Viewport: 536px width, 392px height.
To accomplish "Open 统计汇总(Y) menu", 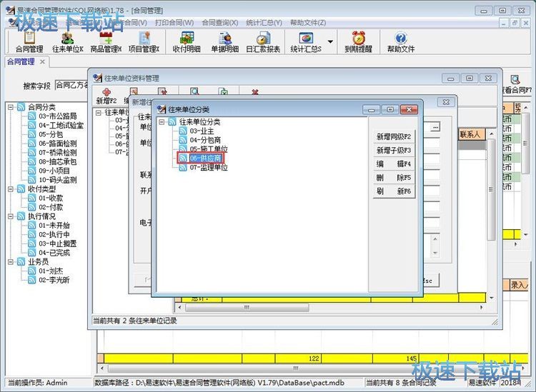I will (264, 23).
